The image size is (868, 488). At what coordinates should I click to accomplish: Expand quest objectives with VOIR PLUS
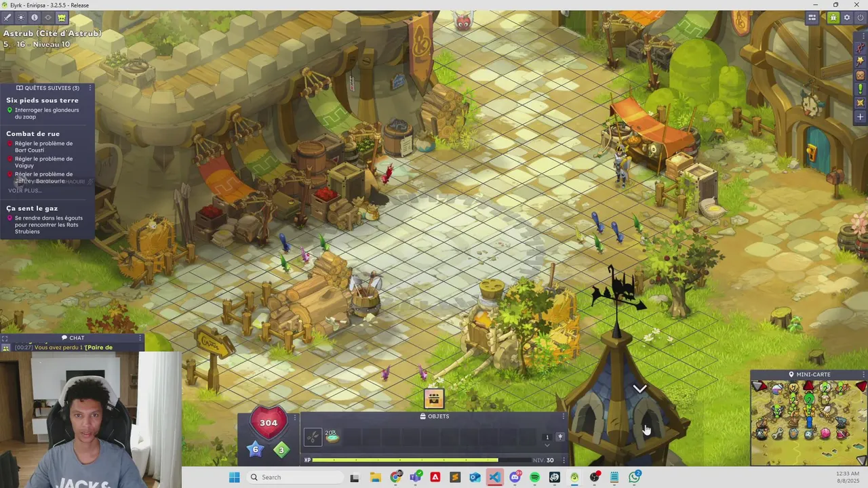click(24, 190)
